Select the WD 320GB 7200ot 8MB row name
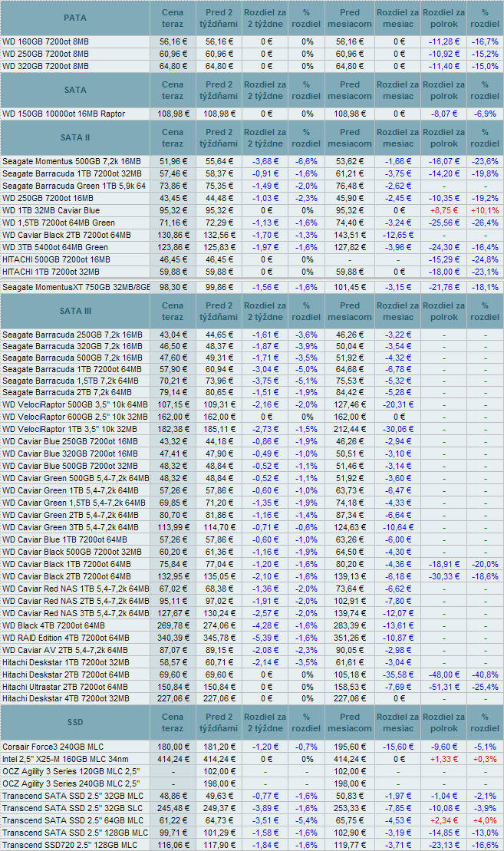Screen dimensions: 504x851 click(45, 66)
